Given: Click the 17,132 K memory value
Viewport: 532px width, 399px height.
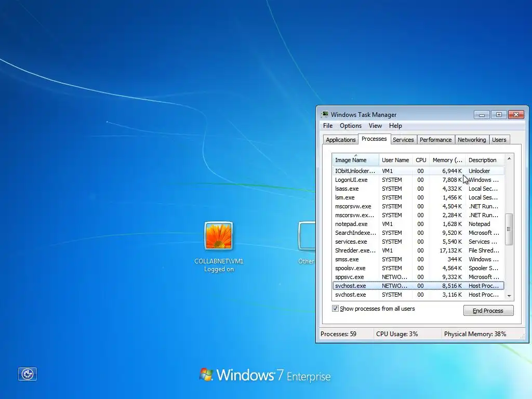Looking at the screenshot, I should (x=450, y=250).
